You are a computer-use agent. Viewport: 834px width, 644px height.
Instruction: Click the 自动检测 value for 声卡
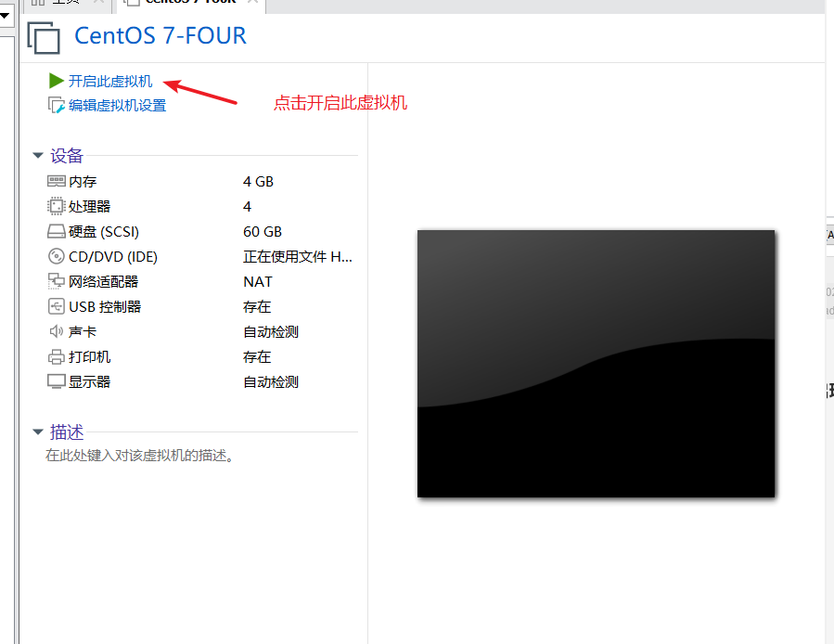coord(271,331)
